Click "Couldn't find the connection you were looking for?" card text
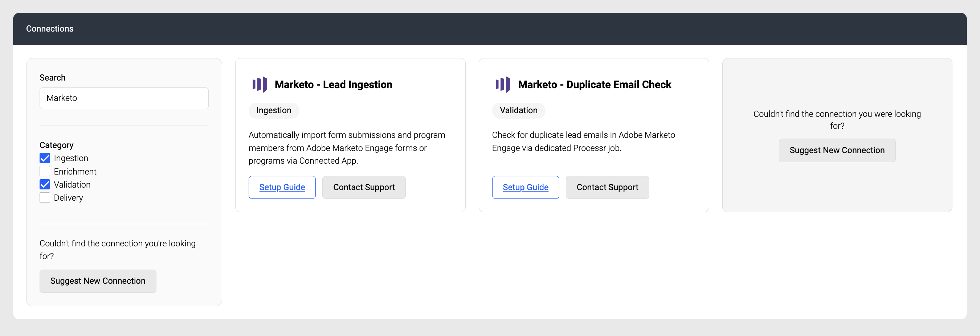Screen dimensions: 980x336 coord(837,119)
